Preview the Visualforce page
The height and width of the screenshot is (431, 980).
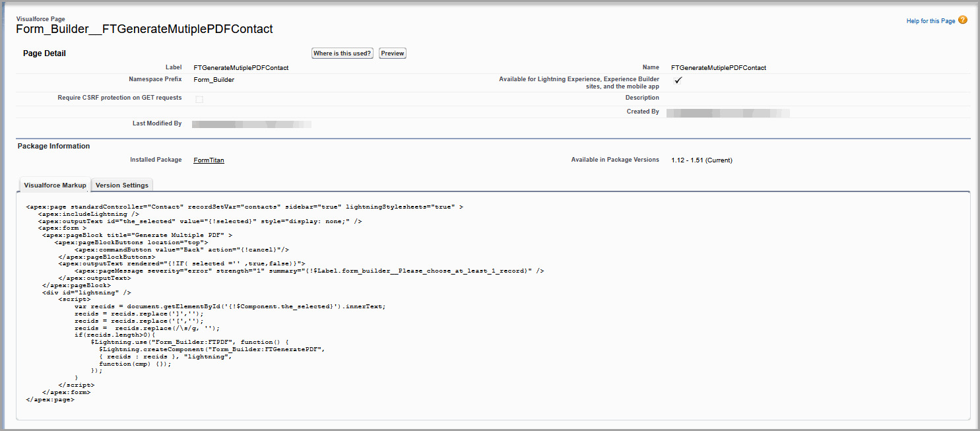click(x=393, y=53)
